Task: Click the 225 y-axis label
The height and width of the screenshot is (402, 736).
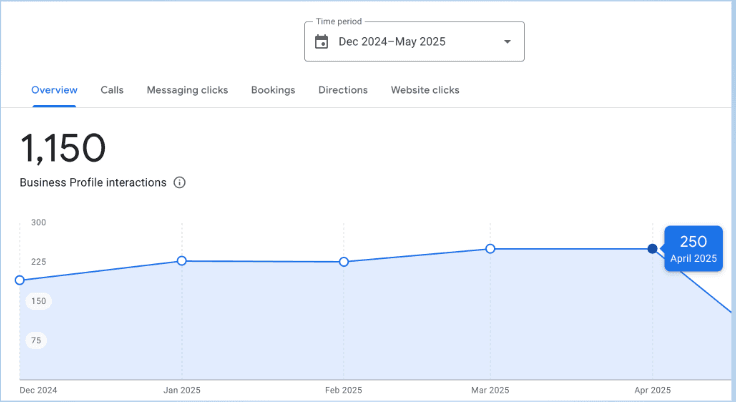Action: (x=38, y=262)
